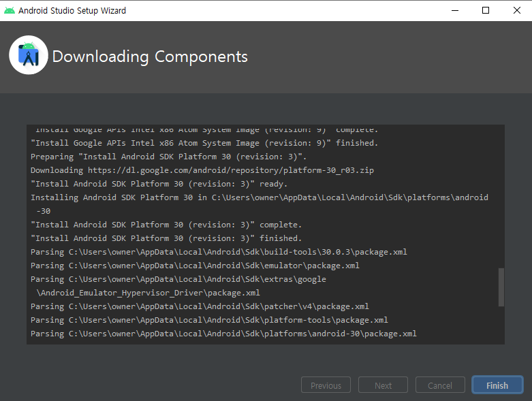
Task: Click the Android Studio logo icon
Action: coord(29,55)
